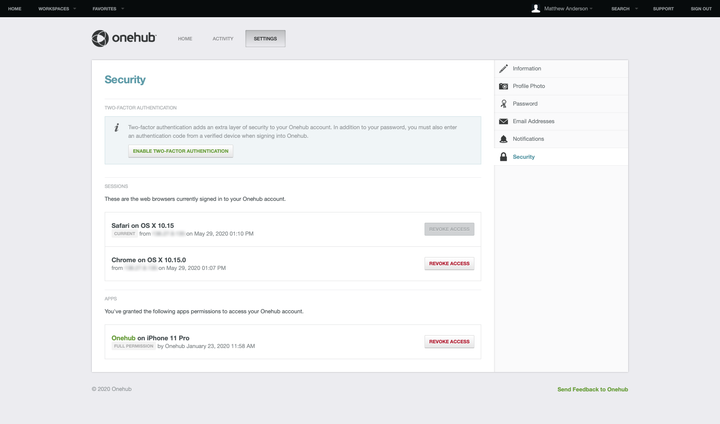Click the camera icon beside Profile Photo
The image size is (720, 424).
503,86
